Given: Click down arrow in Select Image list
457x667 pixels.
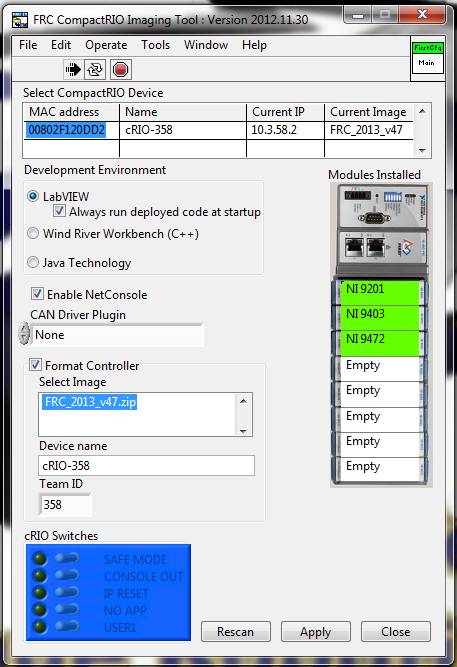Looking at the screenshot, I should click(x=243, y=430).
